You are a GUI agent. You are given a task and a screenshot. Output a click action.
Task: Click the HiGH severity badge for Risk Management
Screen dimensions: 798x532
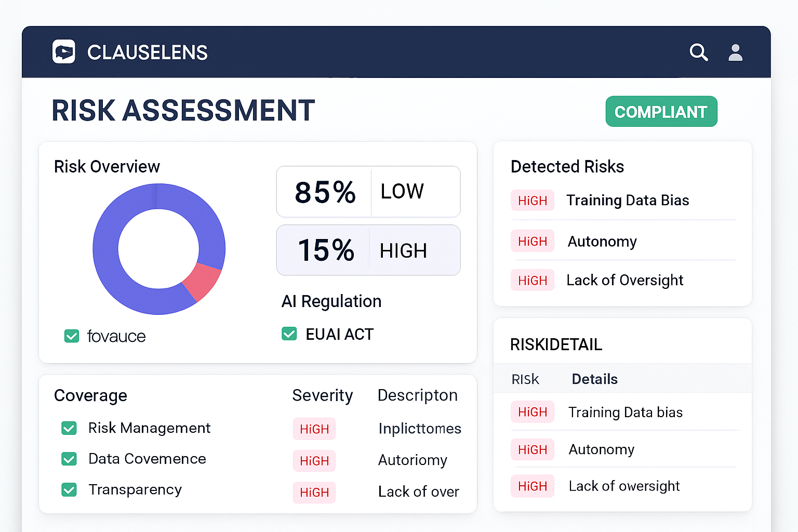314,429
